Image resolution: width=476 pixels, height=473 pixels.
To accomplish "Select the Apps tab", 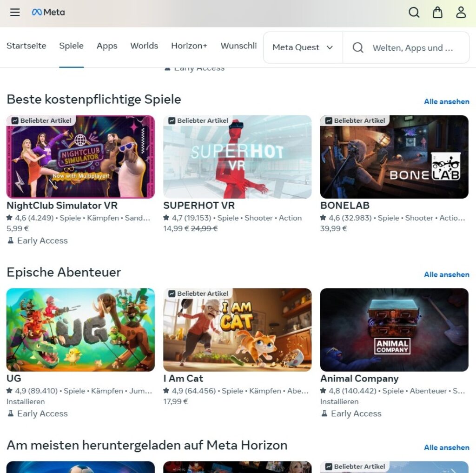I will click(x=107, y=46).
